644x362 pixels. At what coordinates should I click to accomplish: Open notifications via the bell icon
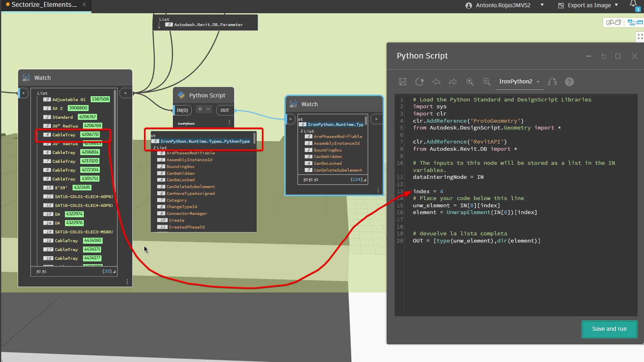click(633, 4)
